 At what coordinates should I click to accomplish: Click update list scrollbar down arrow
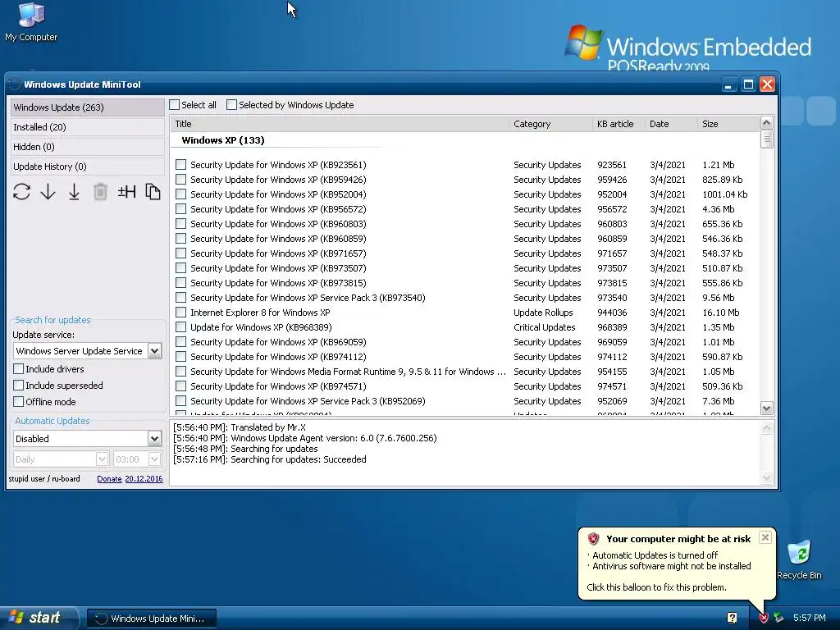tap(767, 409)
